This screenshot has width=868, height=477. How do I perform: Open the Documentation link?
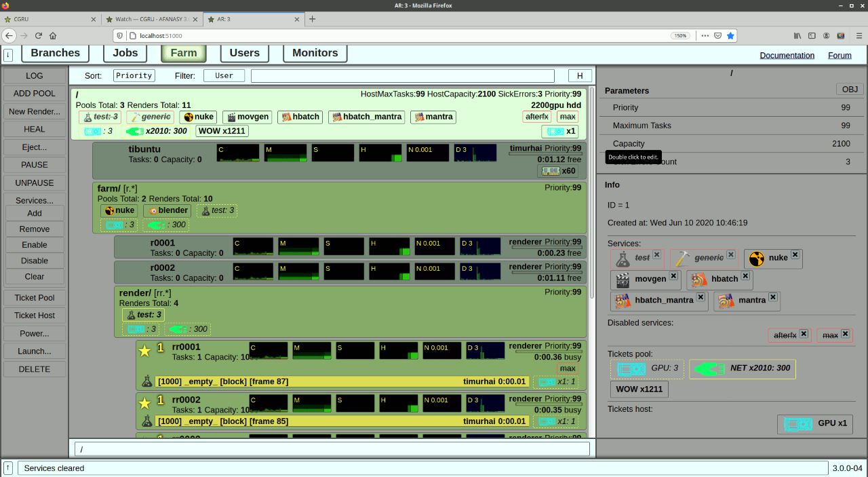[x=787, y=56]
